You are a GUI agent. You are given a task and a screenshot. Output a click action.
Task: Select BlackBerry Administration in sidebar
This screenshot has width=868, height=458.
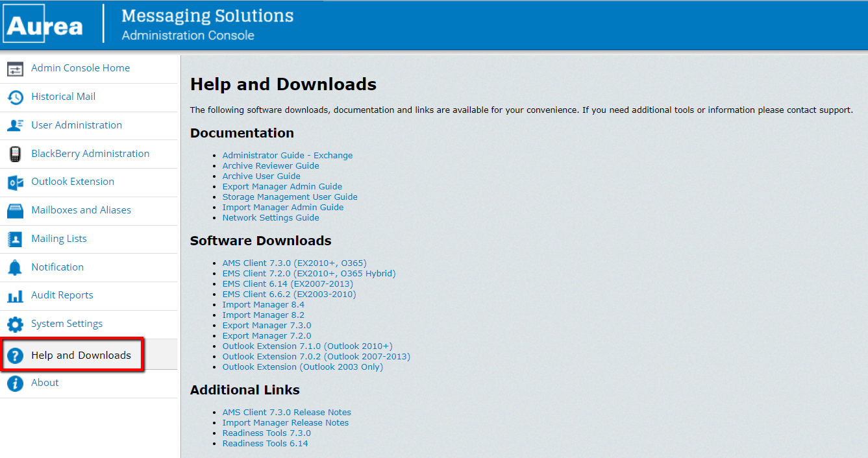point(90,154)
